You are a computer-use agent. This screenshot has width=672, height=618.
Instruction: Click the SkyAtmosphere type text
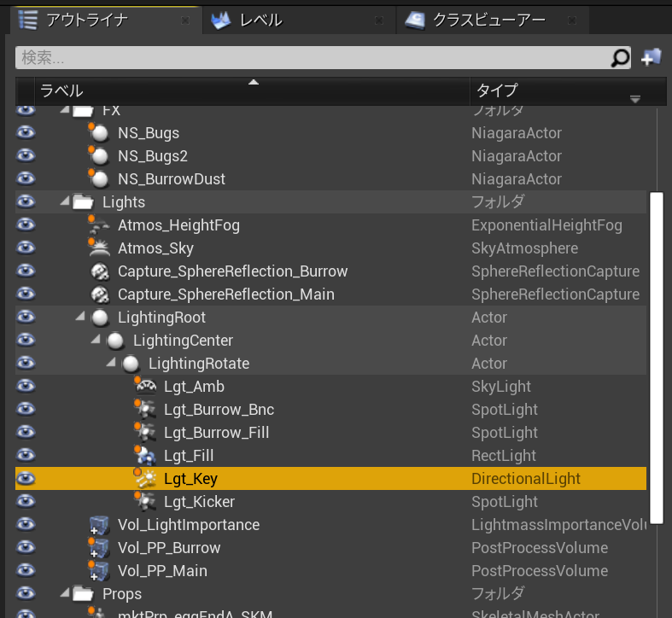click(x=524, y=248)
